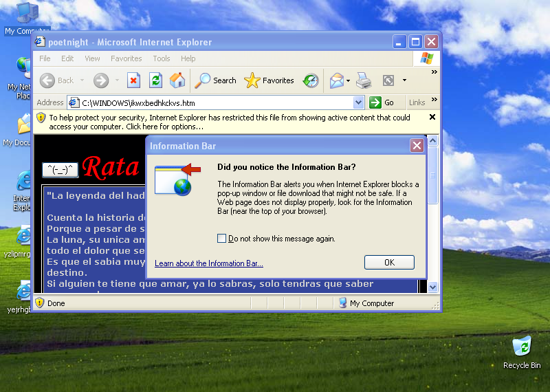
Task: Click the Address field with ikwxbedhkckvs.htm
Action: [215, 103]
